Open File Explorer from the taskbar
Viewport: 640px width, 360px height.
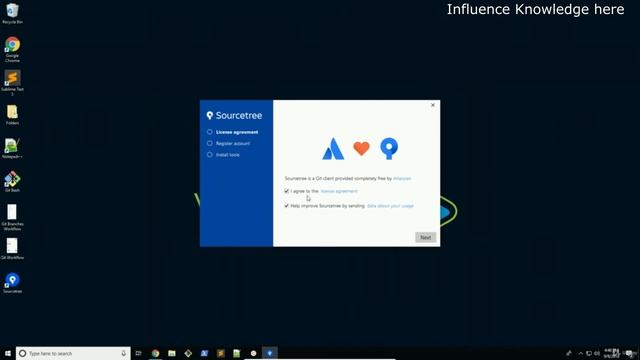[172, 353]
